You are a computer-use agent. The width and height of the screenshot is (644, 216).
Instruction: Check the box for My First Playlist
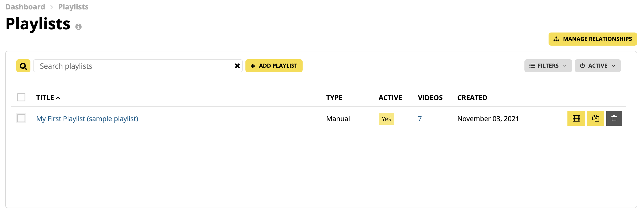tap(21, 118)
